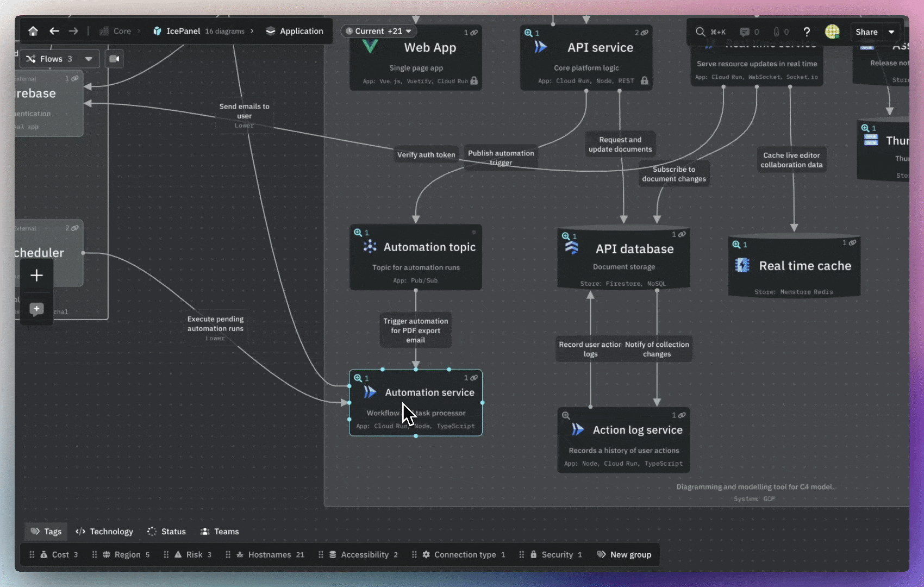Open the comments counter icon
Viewport: 924px width, 587px height.
tap(750, 32)
